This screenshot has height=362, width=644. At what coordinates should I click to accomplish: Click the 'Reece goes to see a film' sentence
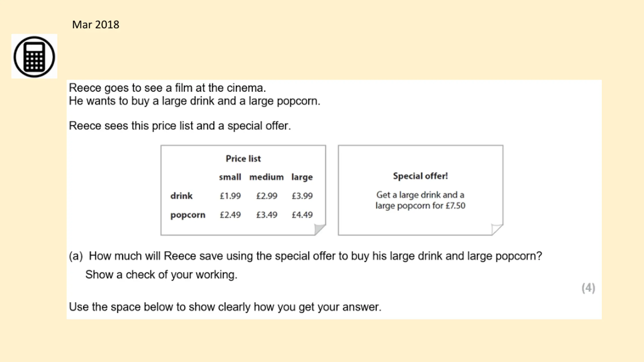point(167,88)
